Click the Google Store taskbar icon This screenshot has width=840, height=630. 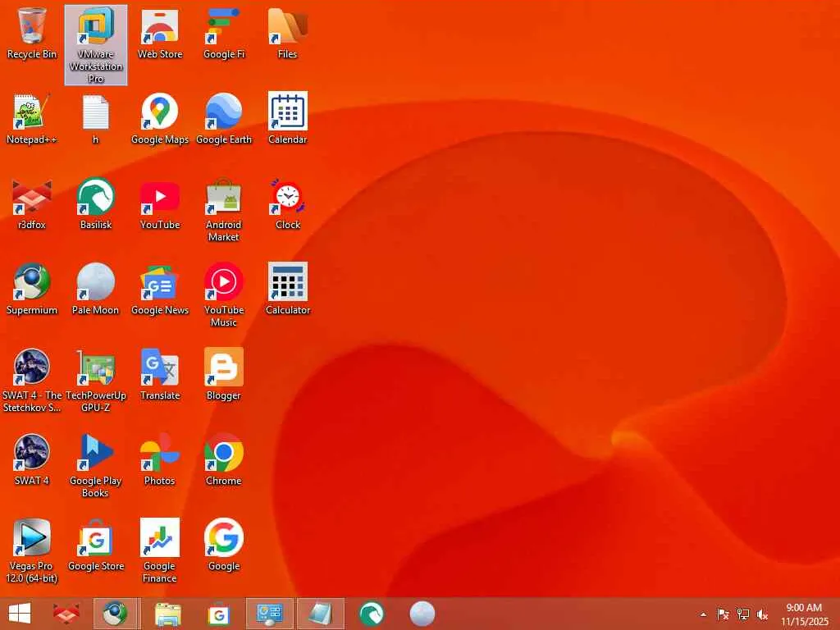click(218, 614)
